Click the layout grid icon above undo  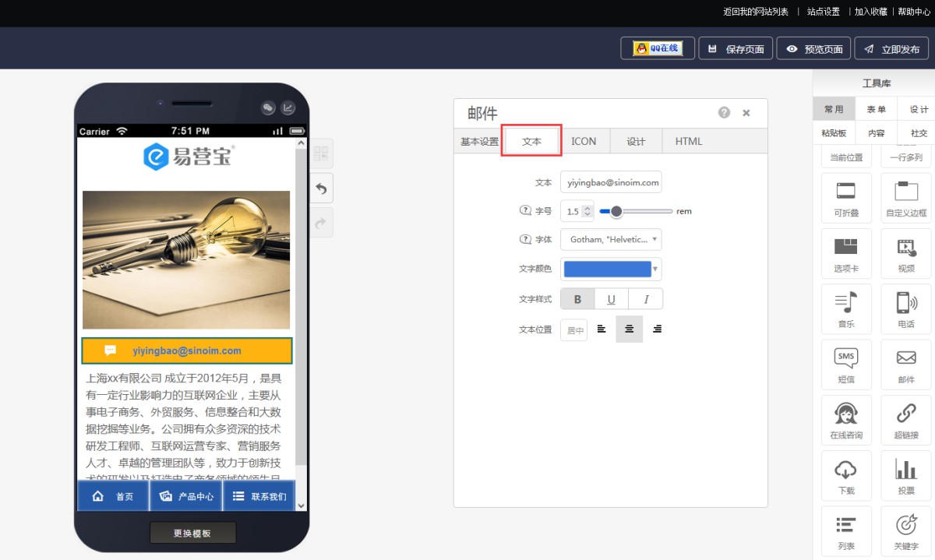pos(321,153)
